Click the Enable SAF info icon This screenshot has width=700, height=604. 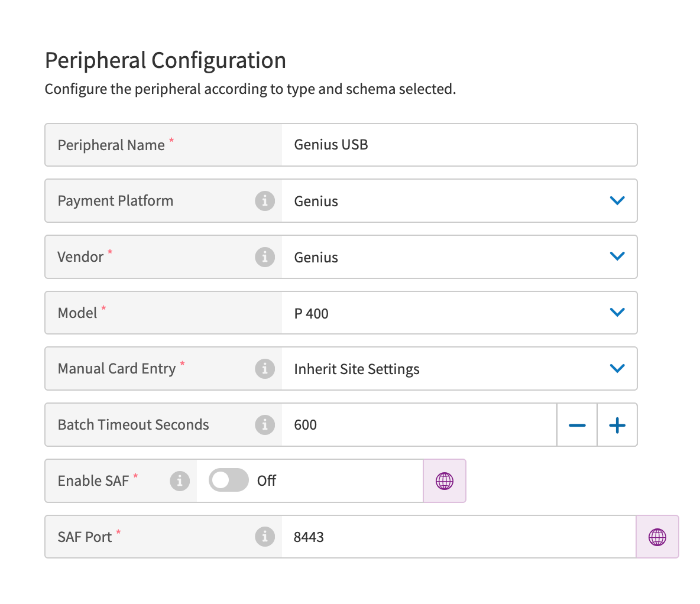click(180, 481)
